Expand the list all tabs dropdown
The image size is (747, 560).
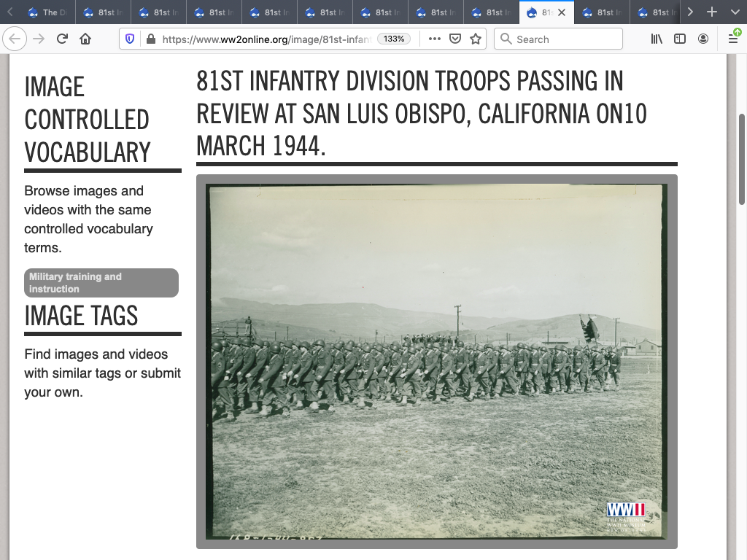coord(735,12)
